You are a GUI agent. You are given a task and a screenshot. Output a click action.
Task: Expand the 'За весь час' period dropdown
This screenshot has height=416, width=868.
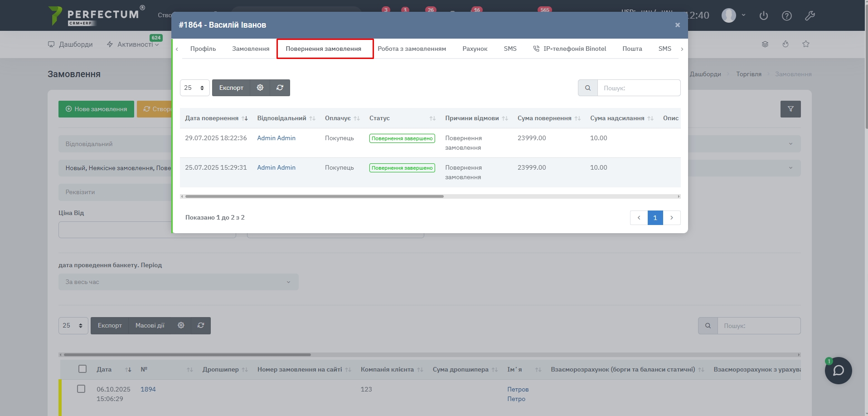178,282
